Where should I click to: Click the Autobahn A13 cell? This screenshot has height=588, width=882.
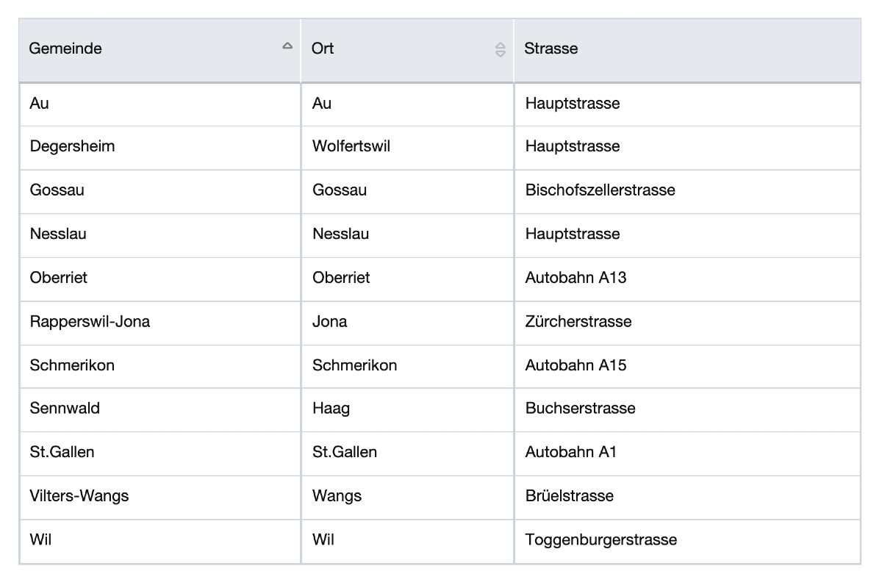pyautogui.click(x=576, y=278)
